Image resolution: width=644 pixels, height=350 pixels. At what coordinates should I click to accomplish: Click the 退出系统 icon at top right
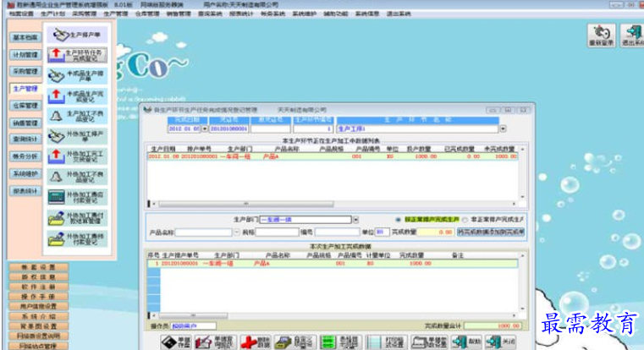click(632, 36)
